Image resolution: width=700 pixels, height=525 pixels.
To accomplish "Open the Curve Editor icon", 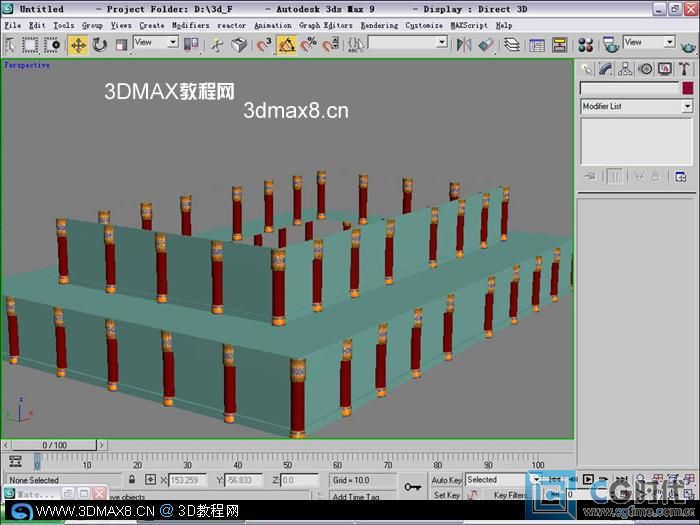I will pos(537,45).
